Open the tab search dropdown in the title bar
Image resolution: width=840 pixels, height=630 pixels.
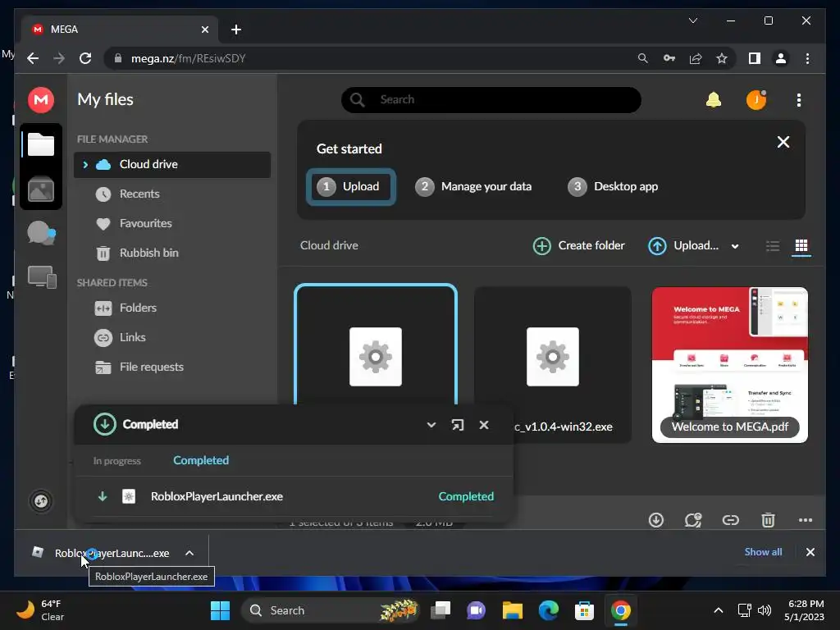(692, 21)
